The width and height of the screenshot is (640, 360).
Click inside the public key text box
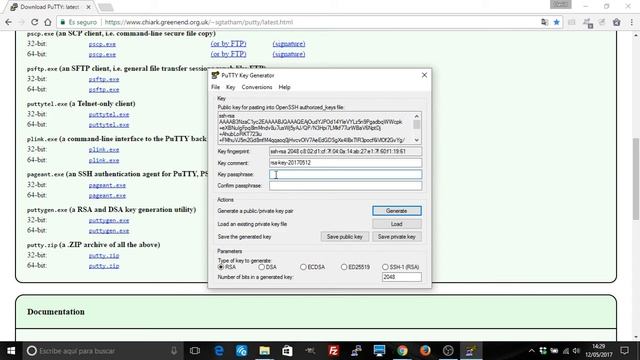coord(315,128)
